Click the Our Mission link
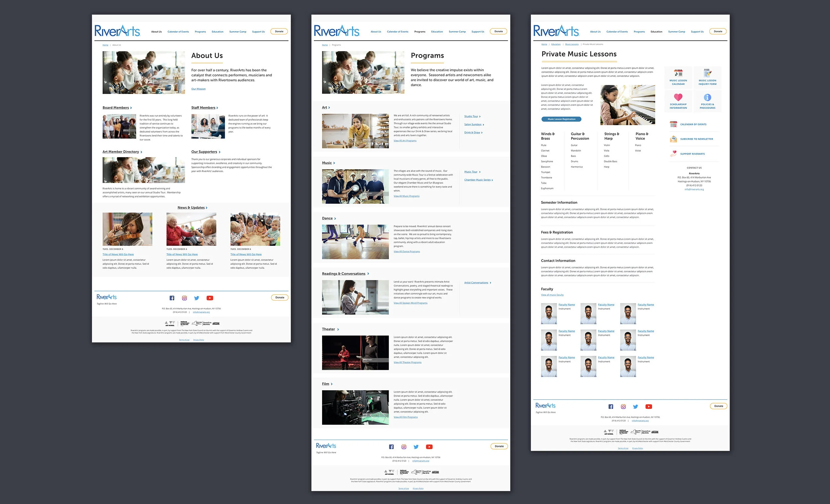This screenshot has height=504, width=830. click(x=198, y=89)
